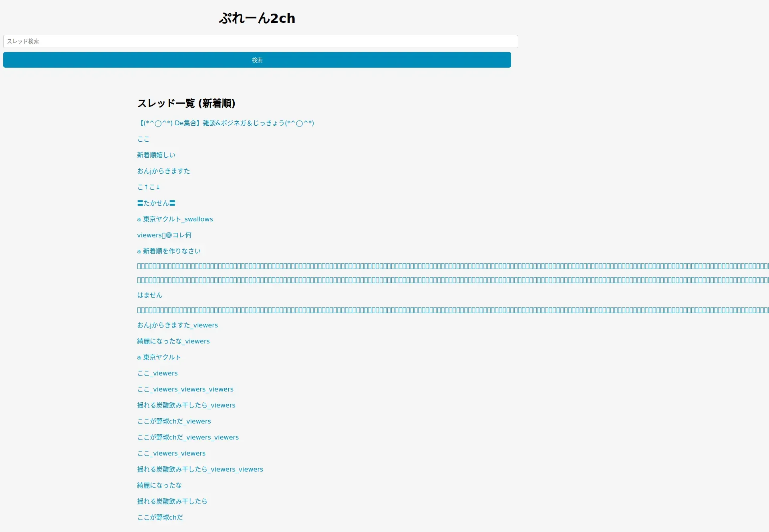This screenshot has width=769, height=532.
Task: Open the a 東京ヤクルト_swallows thread
Action: click(x=175, y=219)
